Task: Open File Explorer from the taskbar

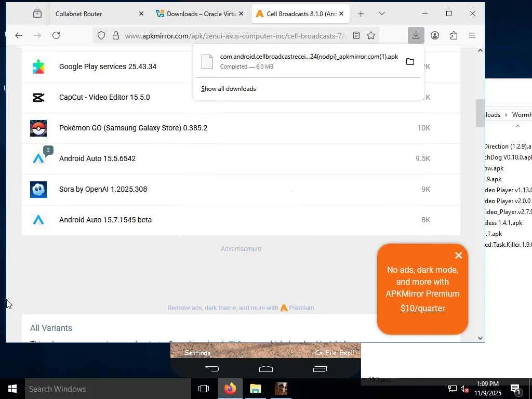Action: pos(256,389)
